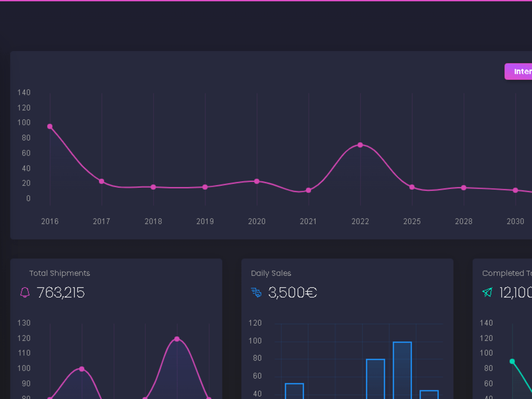Image resolution: width=532 pixels, height=399 pixels.
Task: Select the 2021 dip data point
Action: point(309,190)
